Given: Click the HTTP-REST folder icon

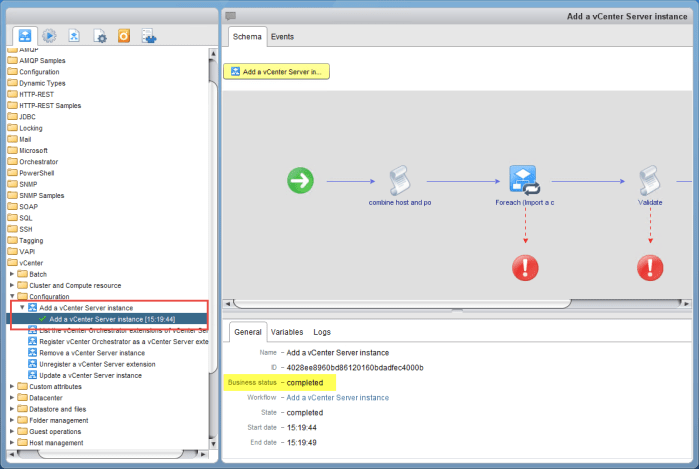Looking at the screenshot, I should pos(12,94).
